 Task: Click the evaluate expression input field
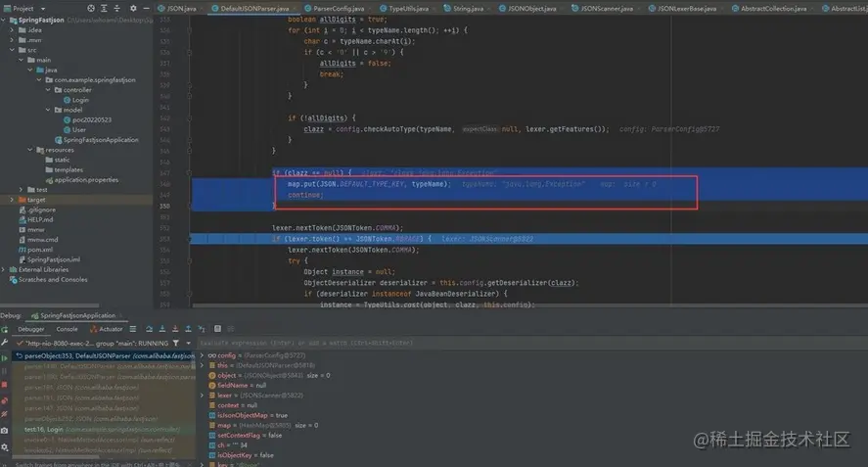pos(531,343)
